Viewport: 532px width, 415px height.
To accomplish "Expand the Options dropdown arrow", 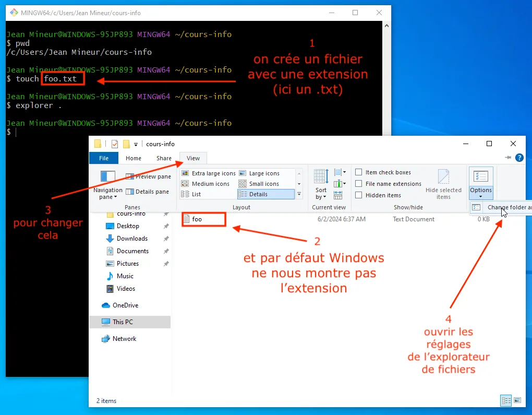I will [x=480, y=196].
